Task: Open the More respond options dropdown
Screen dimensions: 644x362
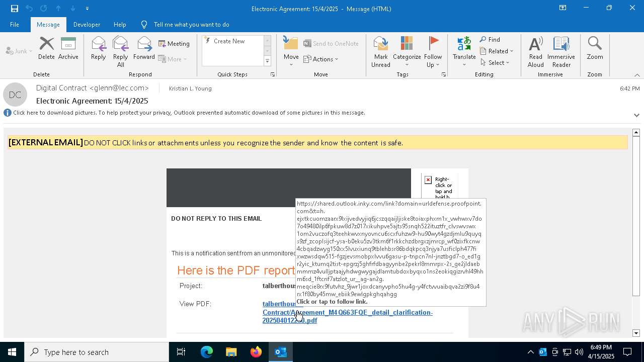Action: pos(173,59)
